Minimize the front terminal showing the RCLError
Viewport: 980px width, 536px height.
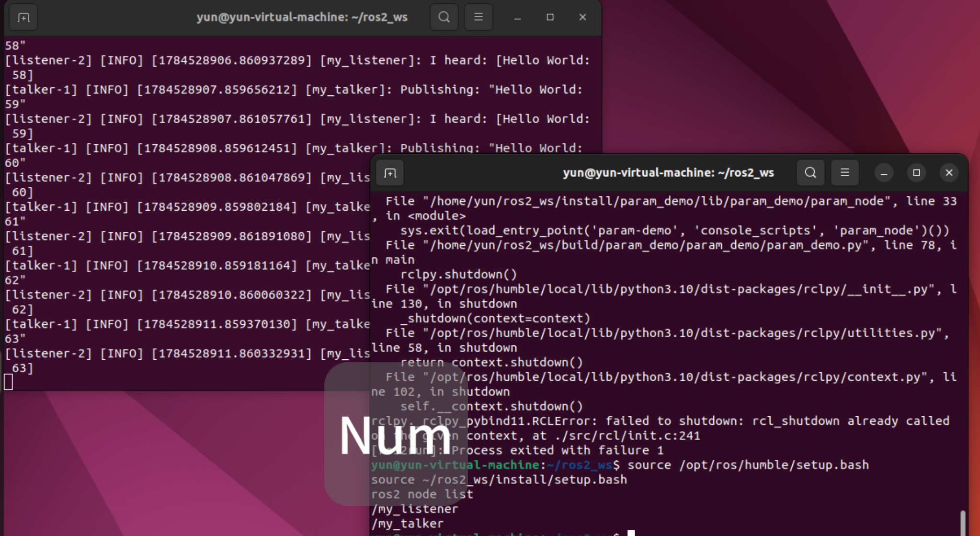884,173
